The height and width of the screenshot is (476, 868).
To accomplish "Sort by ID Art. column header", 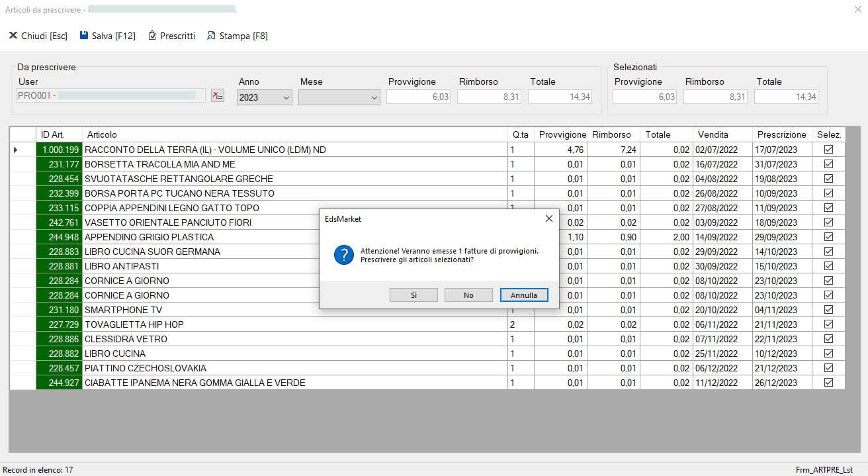I will click(x=59, y=134).
